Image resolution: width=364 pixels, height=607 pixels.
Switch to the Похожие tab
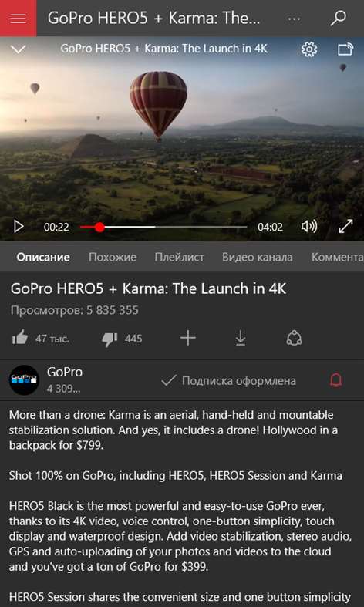pos(113,258)
